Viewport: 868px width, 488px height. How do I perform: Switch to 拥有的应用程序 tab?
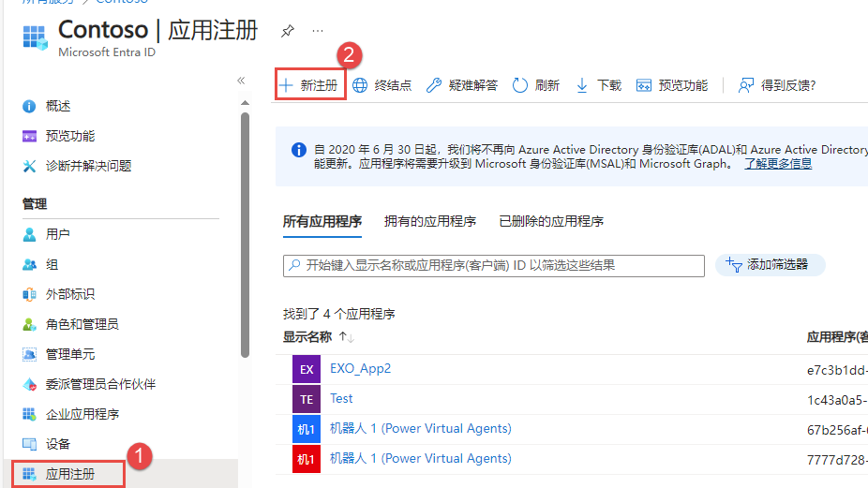tap(430, 221)
